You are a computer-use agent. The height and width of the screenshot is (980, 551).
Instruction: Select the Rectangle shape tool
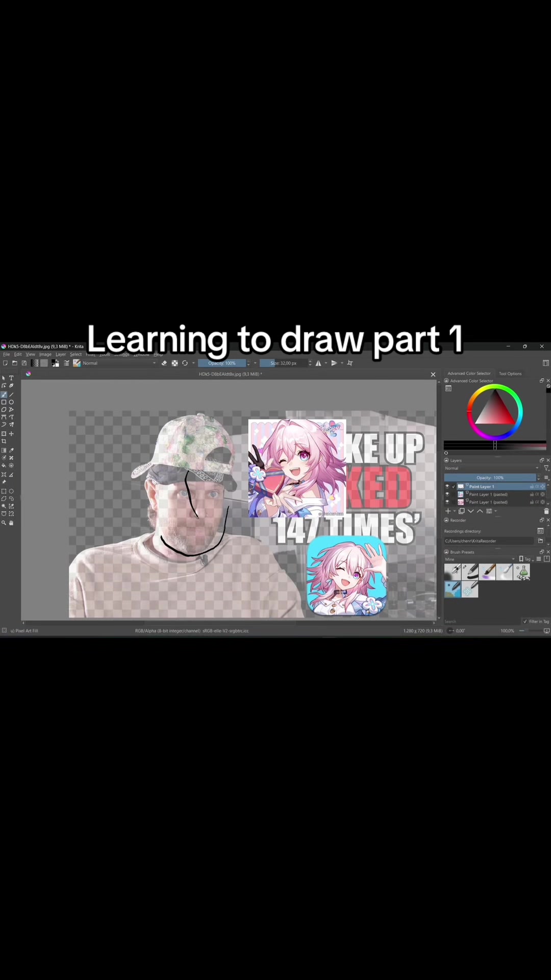(4, 402)
